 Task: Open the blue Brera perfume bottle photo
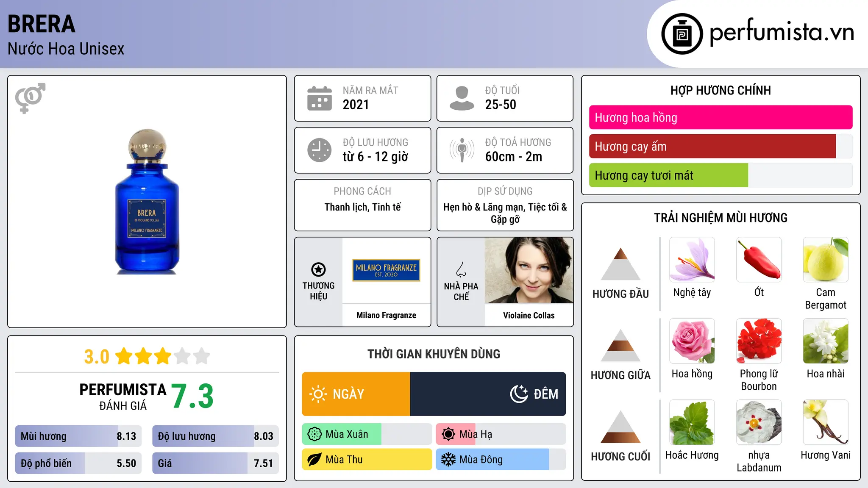coord(147,202)
